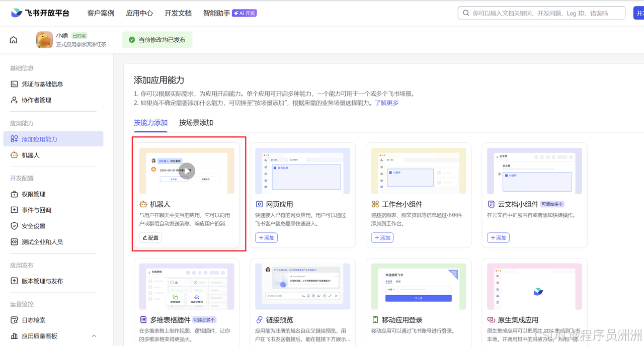Click the 安全设置 shield icon
This screenshot has height=346, width=644.
[x=14, y=226]
